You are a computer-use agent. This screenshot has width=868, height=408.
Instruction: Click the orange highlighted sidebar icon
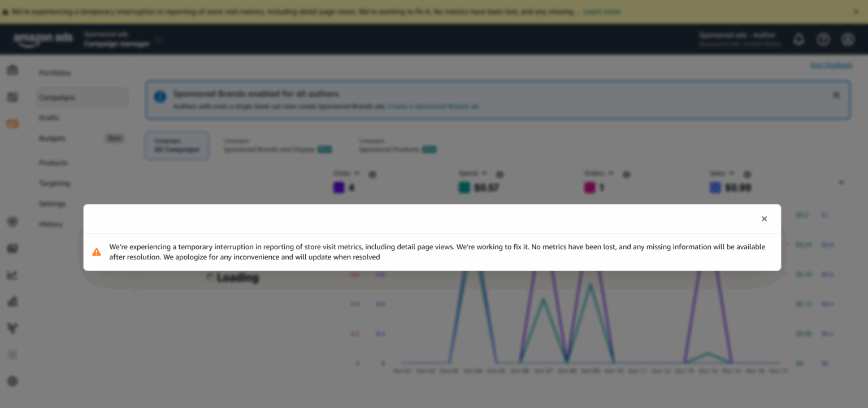point(12,124)
